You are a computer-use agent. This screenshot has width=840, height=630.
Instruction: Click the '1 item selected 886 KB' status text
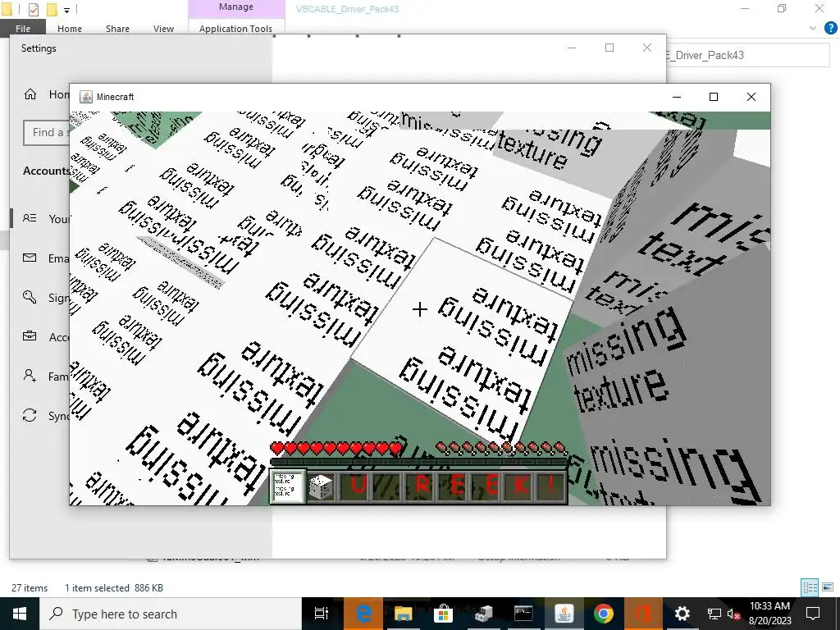pyautogui.click(x=113, y=587)
